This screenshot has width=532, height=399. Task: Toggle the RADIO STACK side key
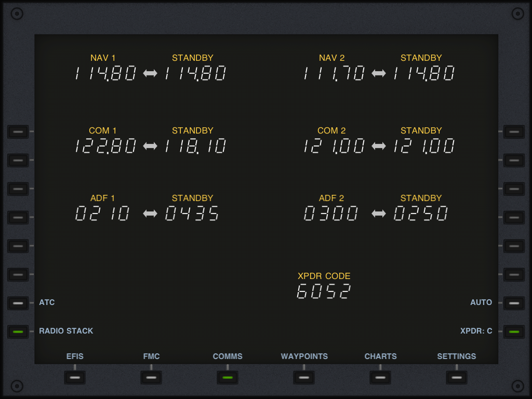point(18,331)
